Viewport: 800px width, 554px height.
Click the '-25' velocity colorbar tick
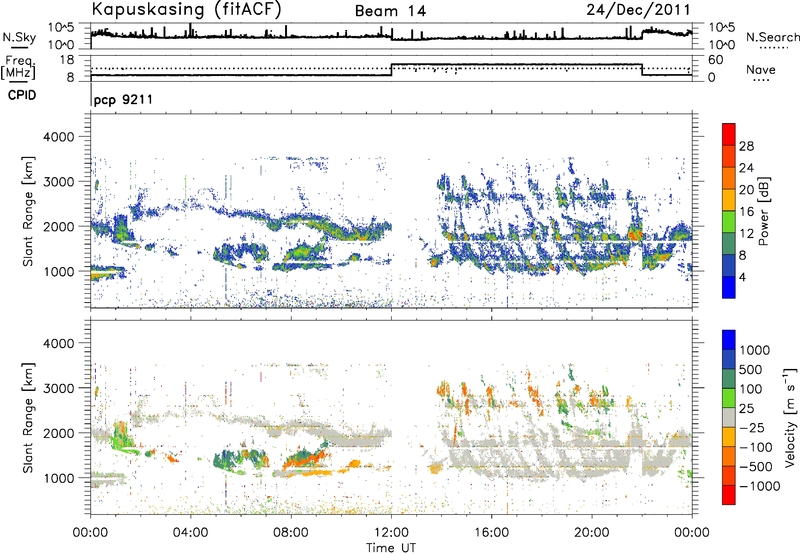(754, 427)
